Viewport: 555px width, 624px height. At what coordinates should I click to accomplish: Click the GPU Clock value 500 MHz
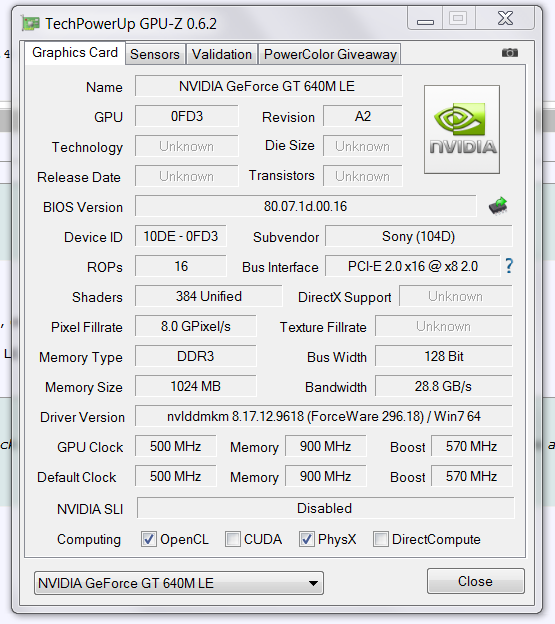click(175, 447)
